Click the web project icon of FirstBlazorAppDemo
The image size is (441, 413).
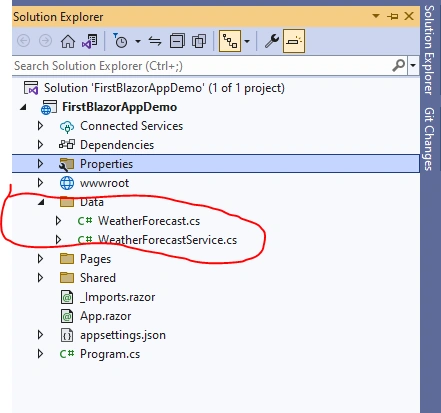48,107
